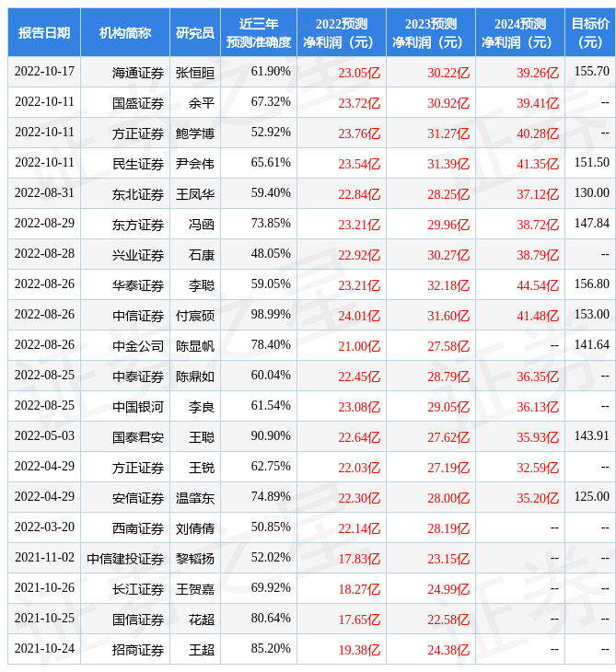Click the 2024预测净利润 column header

tap(520, 32)
